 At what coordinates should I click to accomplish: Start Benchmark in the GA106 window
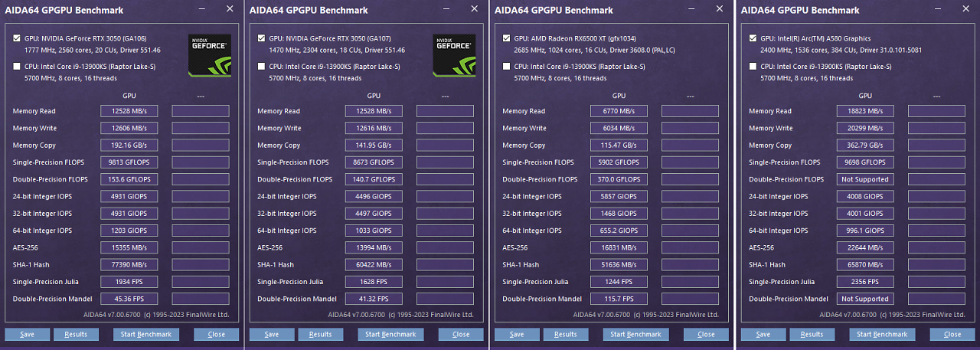[146, 334]
